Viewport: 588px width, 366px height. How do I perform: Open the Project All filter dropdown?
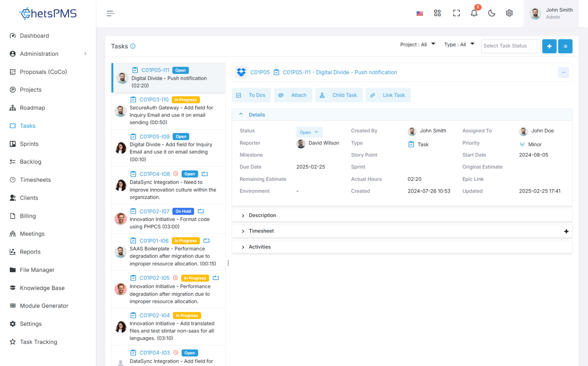click(417, 45)
